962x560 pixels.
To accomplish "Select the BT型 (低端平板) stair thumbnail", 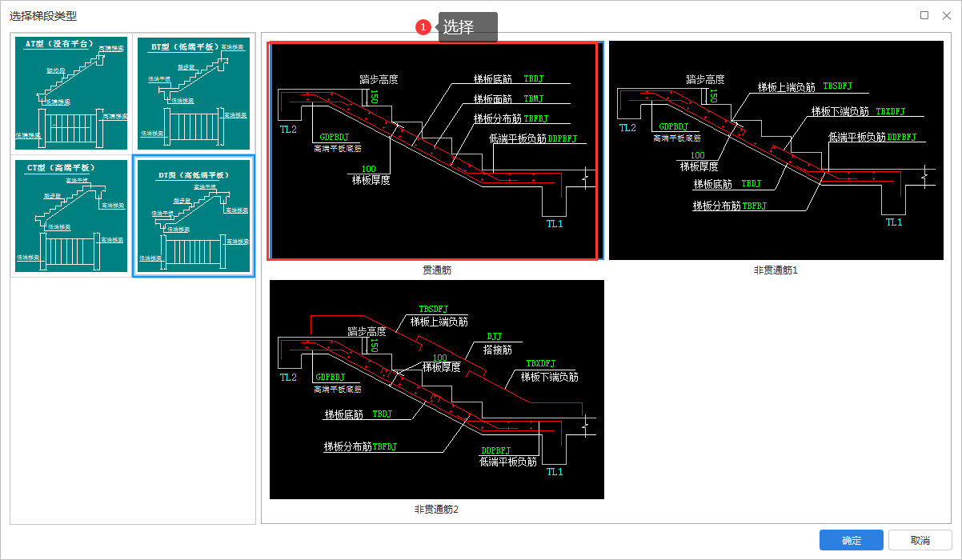I will tap(194, 94).
